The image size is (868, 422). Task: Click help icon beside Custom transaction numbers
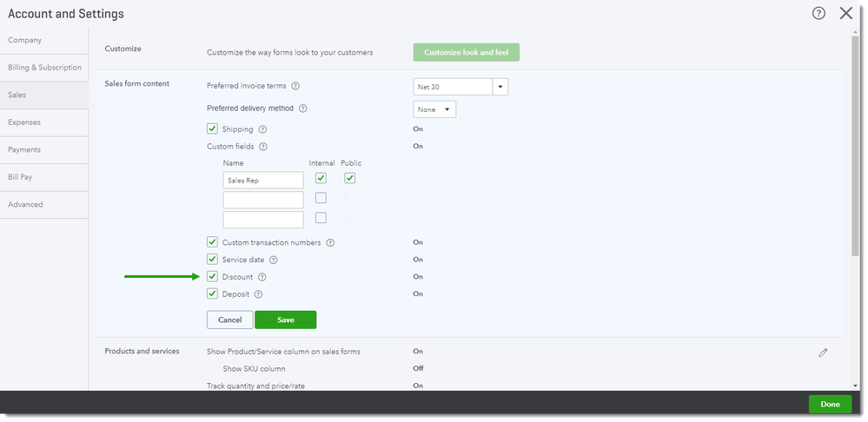coord(330,242)
